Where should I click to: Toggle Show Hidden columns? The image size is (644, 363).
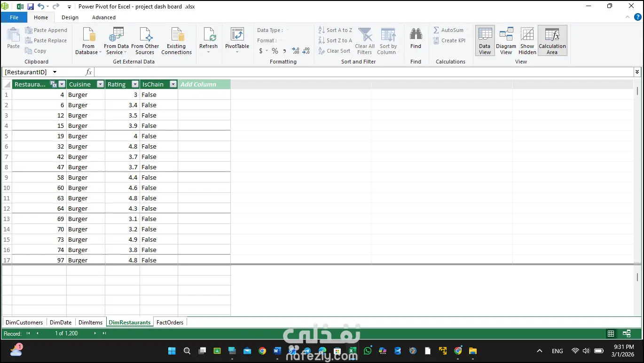(527, 41)
